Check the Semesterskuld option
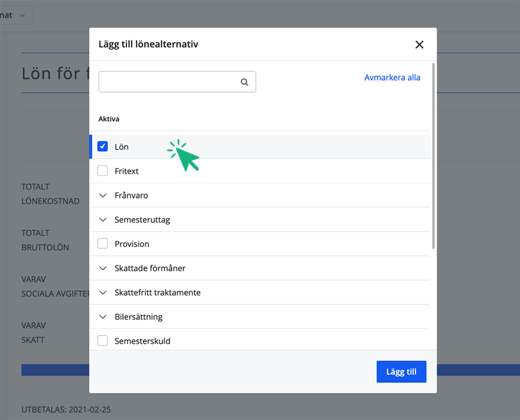The width and height of the screenshot is (520, 420). (x=103, y=341)
